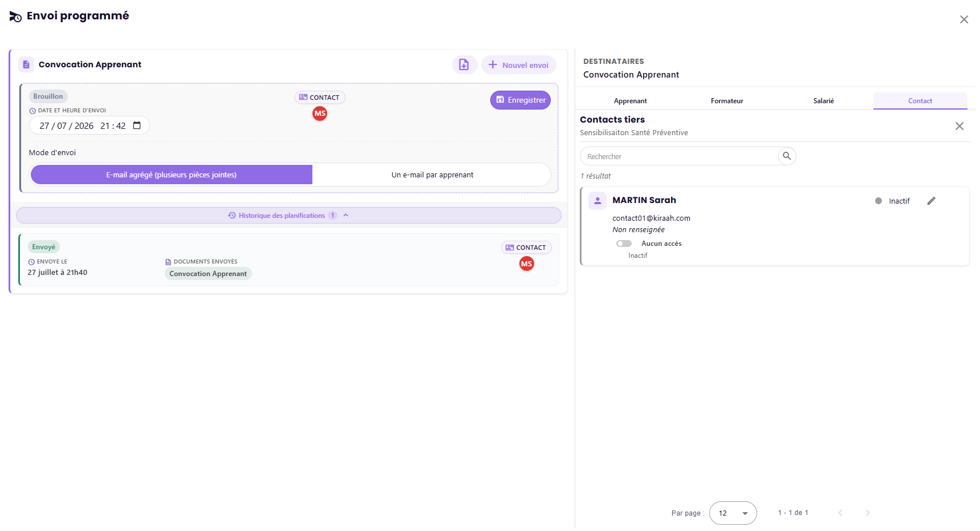Open the calendar picker icon in date field

pyautogui.click(x=137, y=125)
